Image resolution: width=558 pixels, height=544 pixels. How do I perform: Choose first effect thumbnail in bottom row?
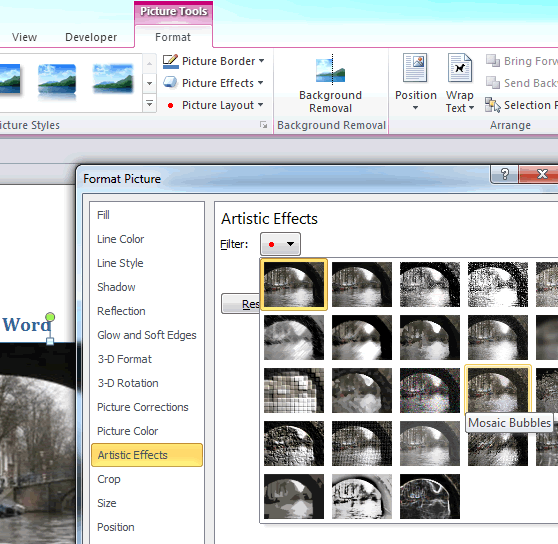(294, 497)
